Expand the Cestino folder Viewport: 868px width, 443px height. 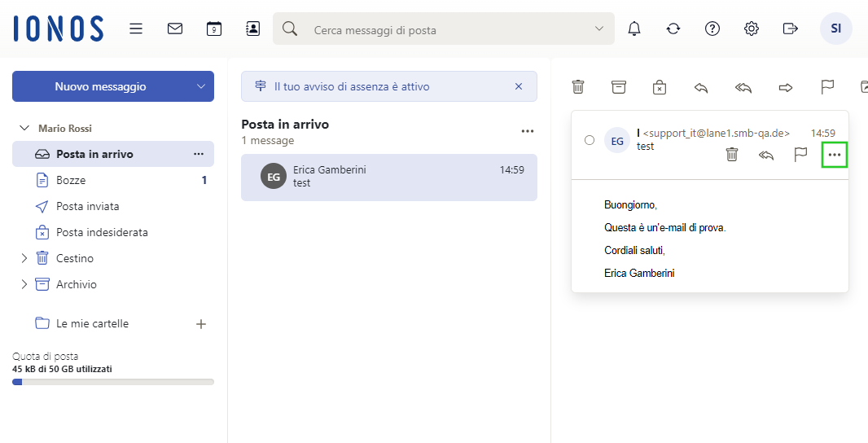coord(24,258)
